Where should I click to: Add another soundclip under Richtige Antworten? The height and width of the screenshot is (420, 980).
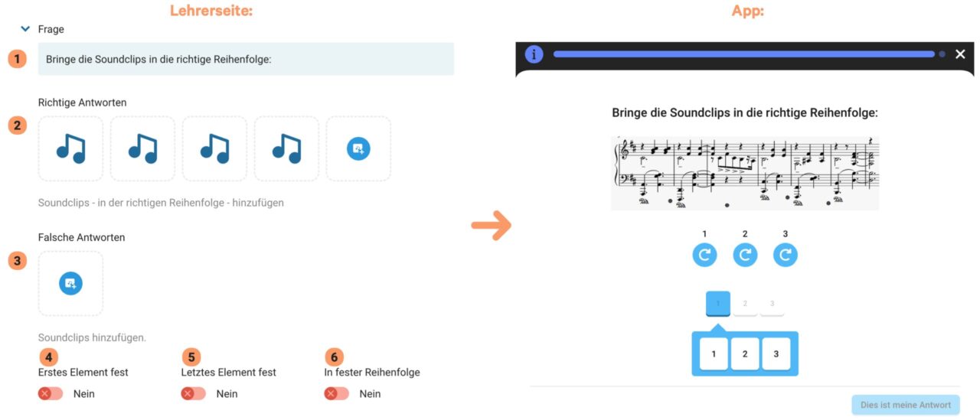tap(358, 149)
